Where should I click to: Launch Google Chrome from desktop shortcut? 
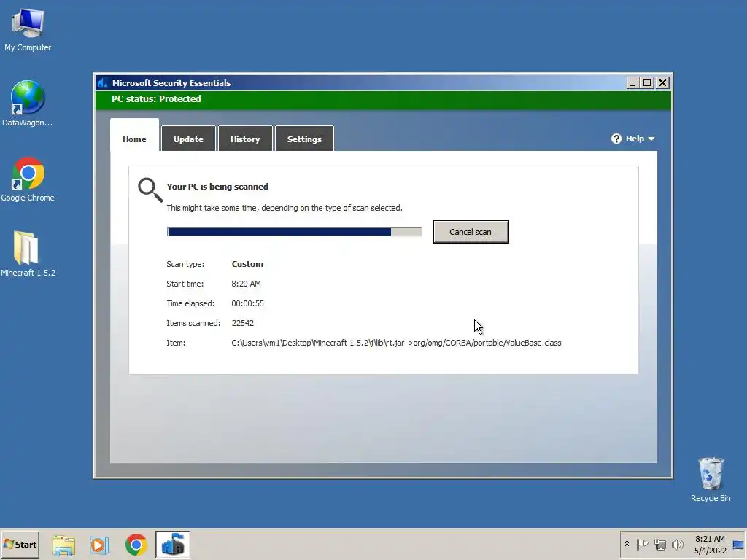pyautogui.click(x=28, y=179)
